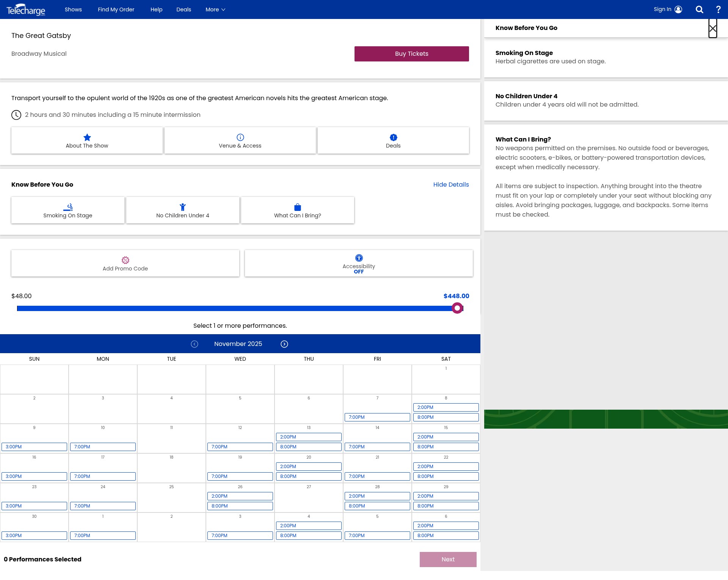Open the Deals badge card
The height and width of the screenshot is (580, 728).
(393, 140)
